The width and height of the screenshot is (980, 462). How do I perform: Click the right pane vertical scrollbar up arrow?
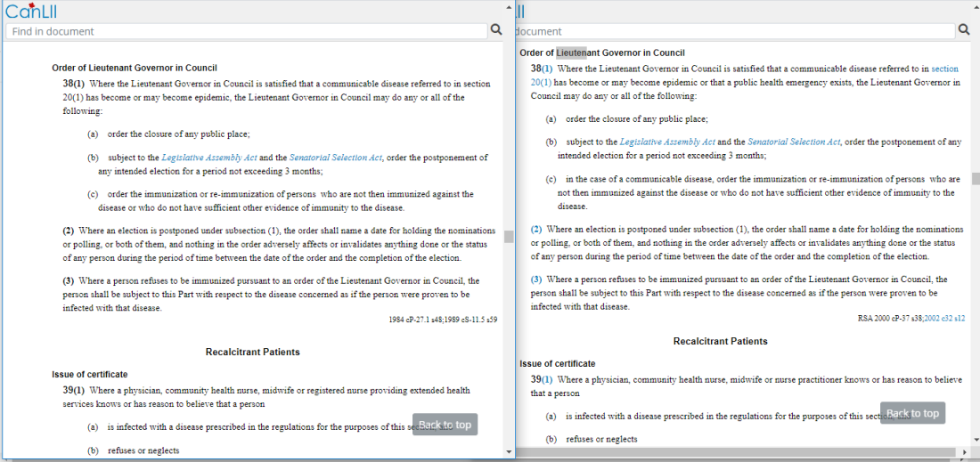point(976,6)
